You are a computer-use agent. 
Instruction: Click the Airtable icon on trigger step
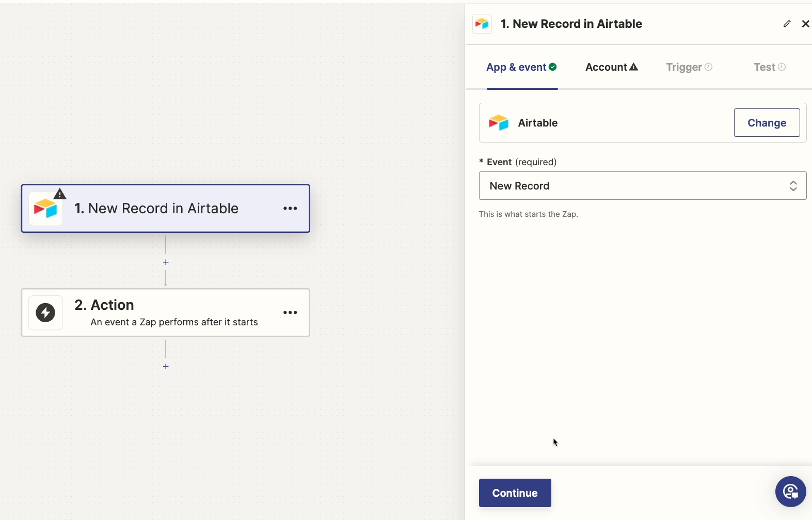[45, 209]
